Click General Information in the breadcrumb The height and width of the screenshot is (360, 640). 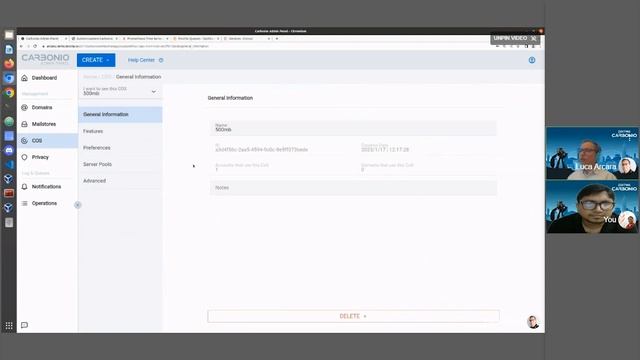point(138,77)
